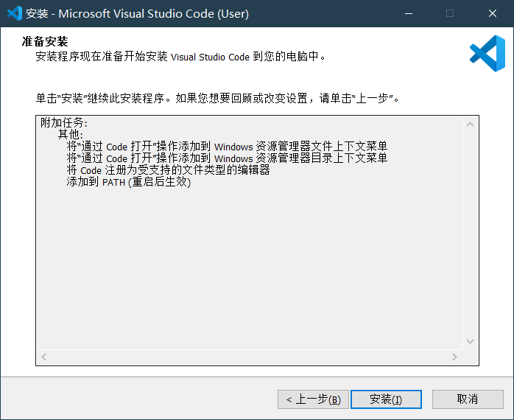The image size is (514, 420).
Task: Click the summary box scroll down arrow
Action: tap(470, 341)
